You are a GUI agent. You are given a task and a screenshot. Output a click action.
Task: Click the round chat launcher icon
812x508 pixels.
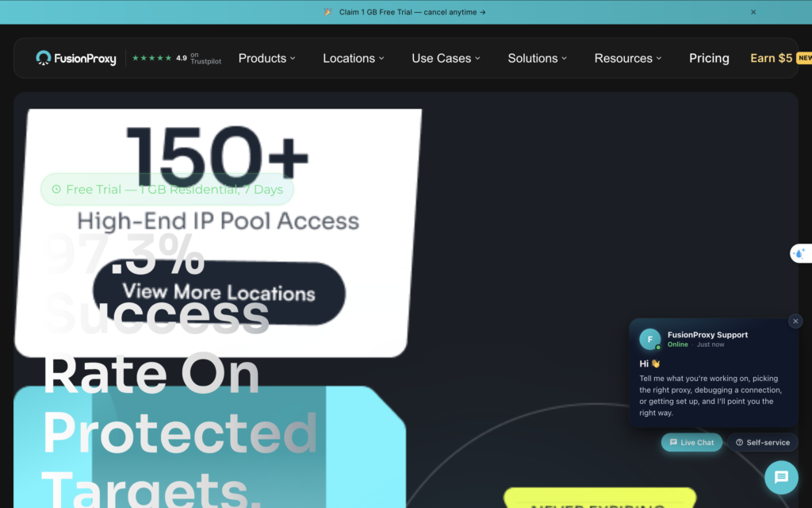(x=781, y=477)
